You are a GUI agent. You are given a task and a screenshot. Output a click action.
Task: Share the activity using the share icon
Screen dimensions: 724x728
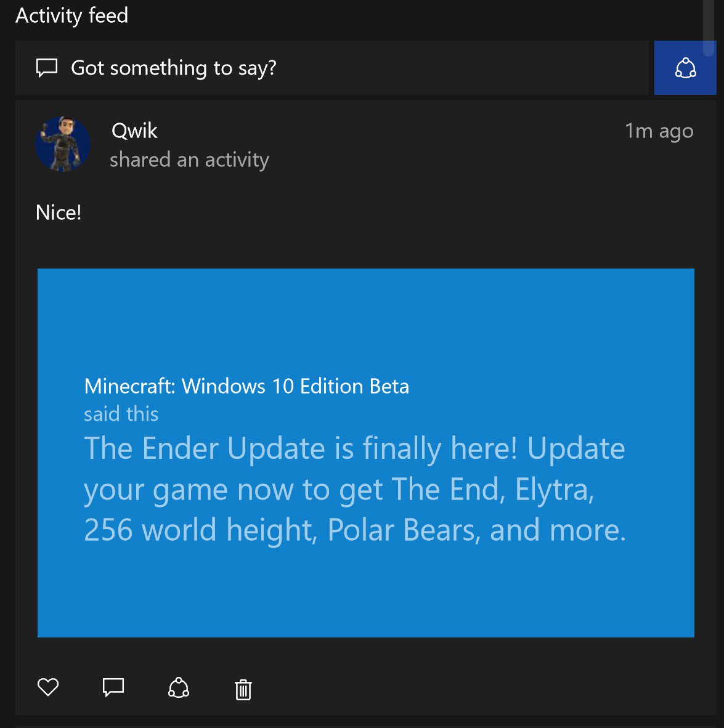[179, 688]
